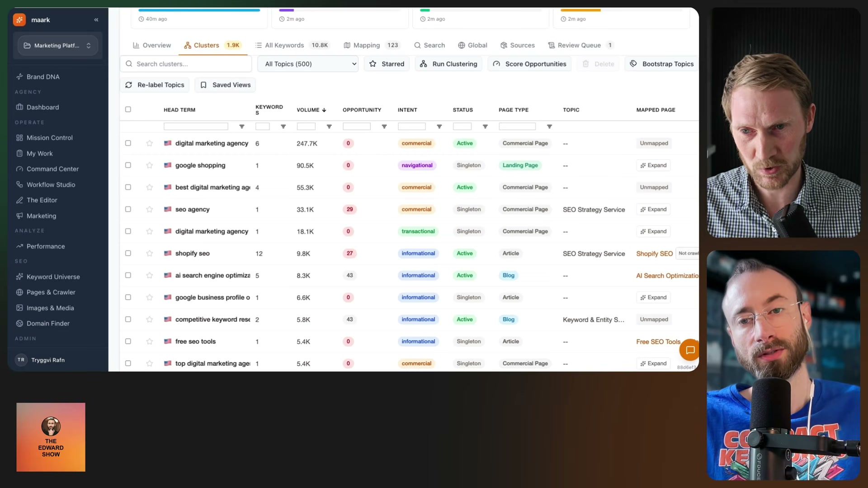This screenshot has height=488, width=868.
Task: Expand seo agency mapped page
Action: tap(653, 209)
